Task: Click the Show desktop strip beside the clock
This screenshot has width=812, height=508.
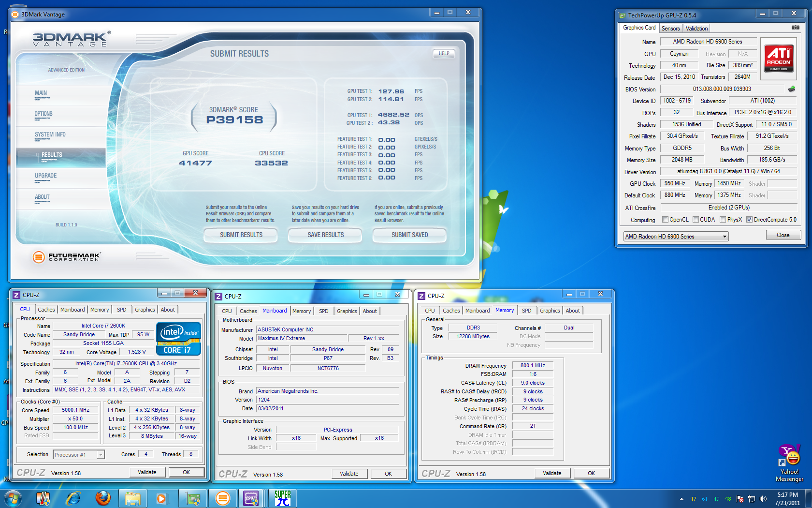Action: tap(808, 498)
